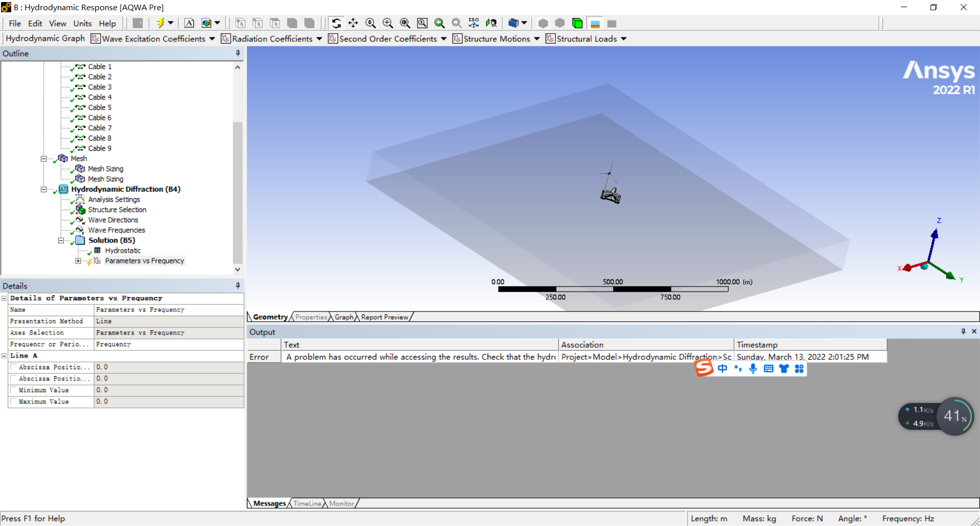980x526 pixels.
Task: Select Cable 5 in Outline
Action: click(x=100, y=108)
